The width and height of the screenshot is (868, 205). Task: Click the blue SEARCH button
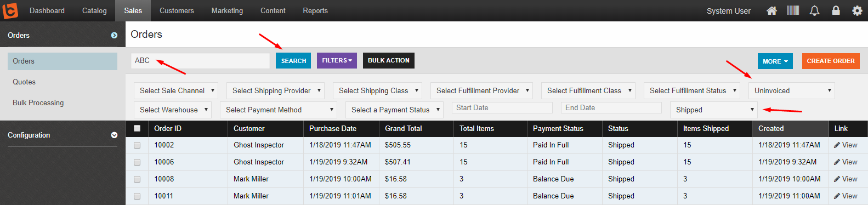(293, 61)
